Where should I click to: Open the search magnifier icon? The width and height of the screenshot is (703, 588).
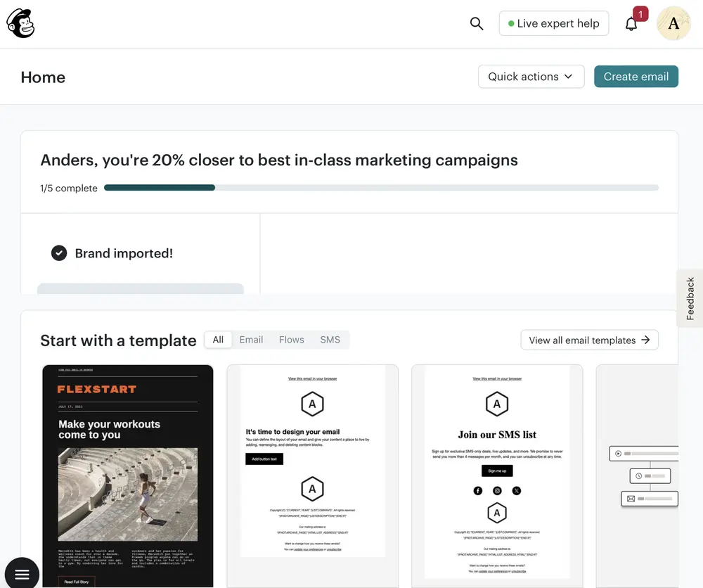[x=476, y=23]
